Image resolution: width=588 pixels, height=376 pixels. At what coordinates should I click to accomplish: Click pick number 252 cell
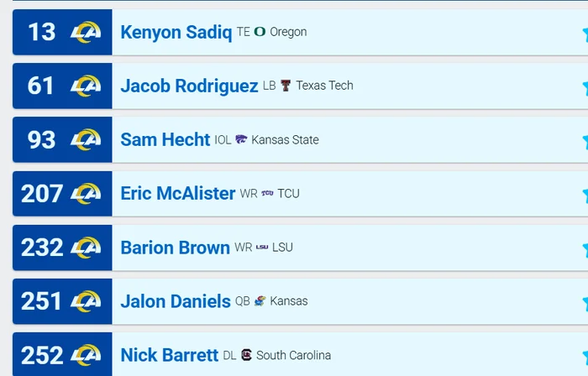coord(42,355)
